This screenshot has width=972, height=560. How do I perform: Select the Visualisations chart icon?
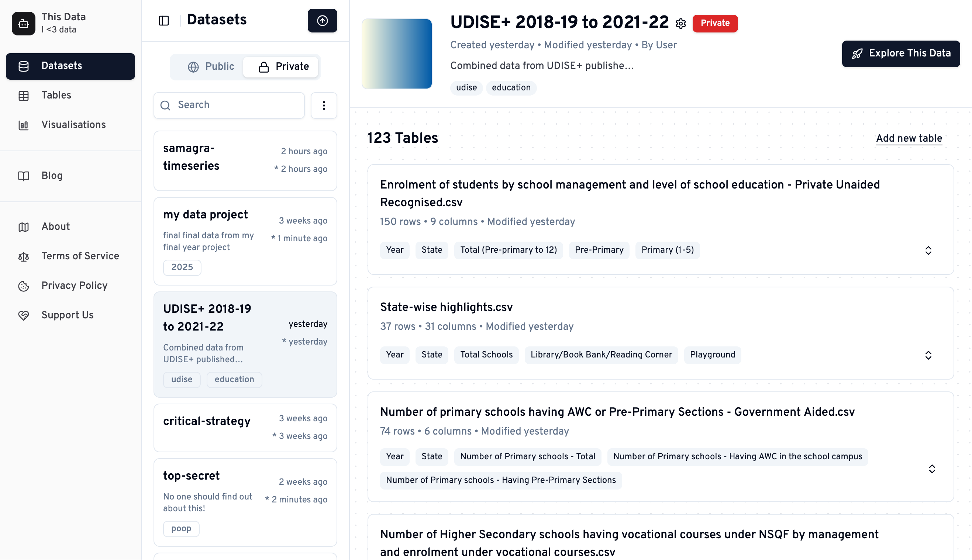24,125
